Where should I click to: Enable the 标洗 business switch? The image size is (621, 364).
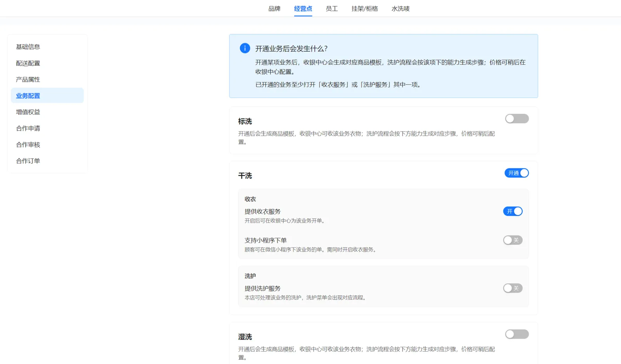pos(517,119)
